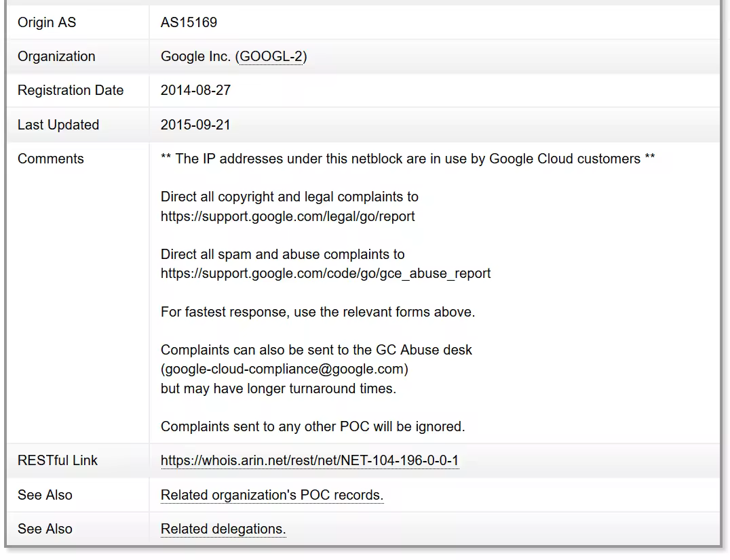Click 'Direct all spam and abuse complaints' line
The width and height of the screenshot is (730, 560).
(x=283, y=254)
